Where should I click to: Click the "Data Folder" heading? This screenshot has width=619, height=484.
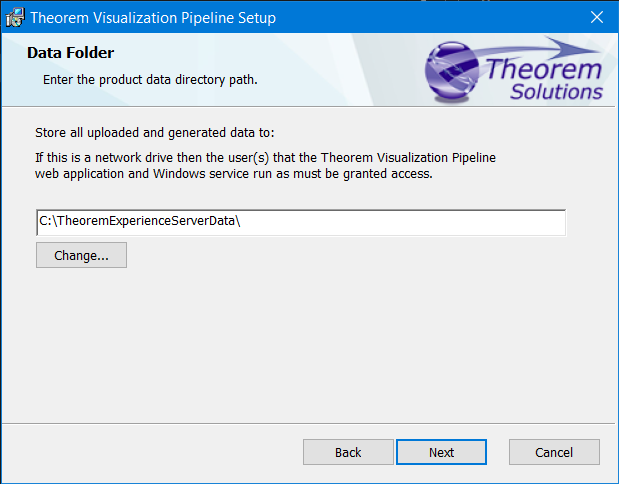70,53
